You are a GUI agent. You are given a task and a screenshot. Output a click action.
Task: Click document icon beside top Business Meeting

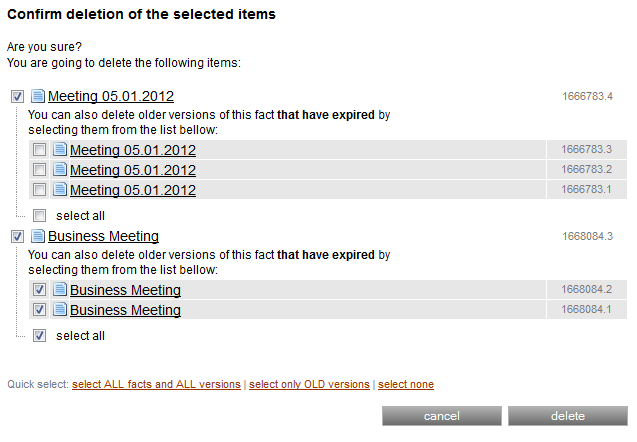pos(38,237)
